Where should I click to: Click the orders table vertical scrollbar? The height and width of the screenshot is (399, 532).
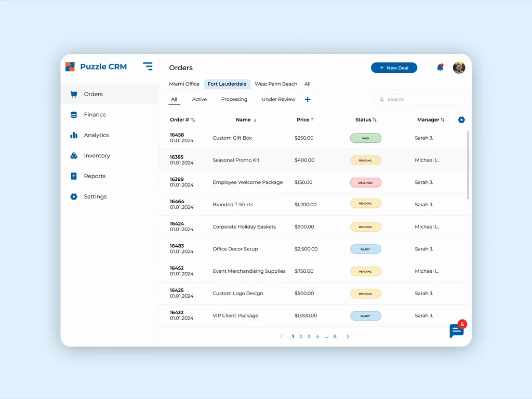468,165
